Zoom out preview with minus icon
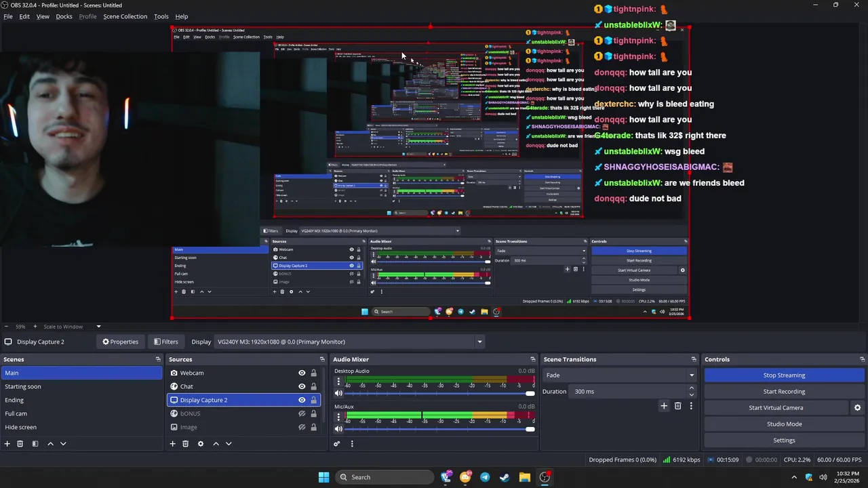 coord(6,327)
